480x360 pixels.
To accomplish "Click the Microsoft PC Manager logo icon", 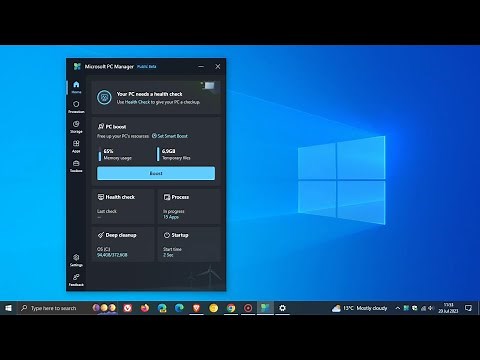I will pyautogui.click(x=77, y=66).
